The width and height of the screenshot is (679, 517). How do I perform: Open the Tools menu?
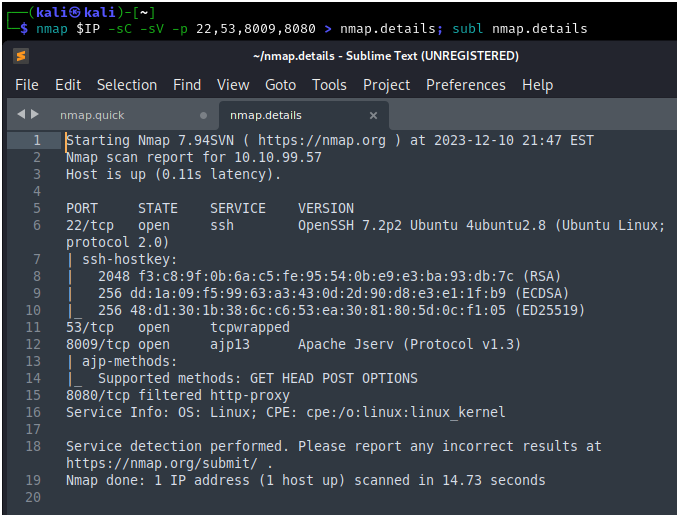[x=329, y=85]
